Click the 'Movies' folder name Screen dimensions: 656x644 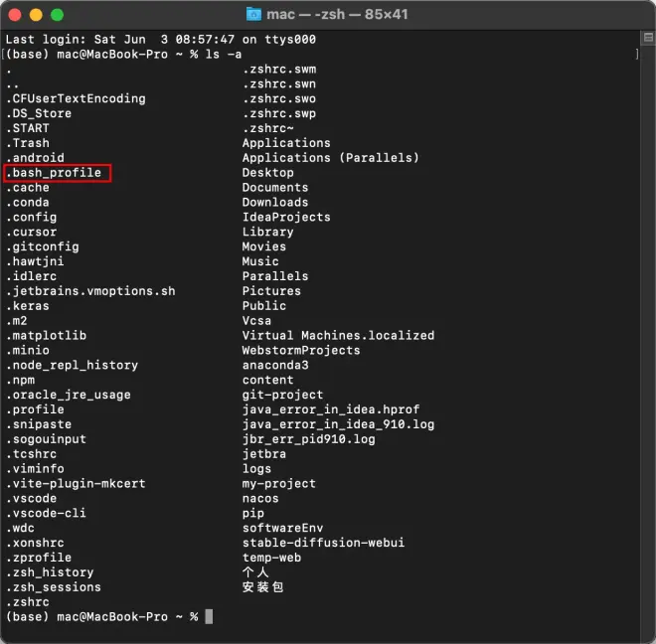[264, 246]
